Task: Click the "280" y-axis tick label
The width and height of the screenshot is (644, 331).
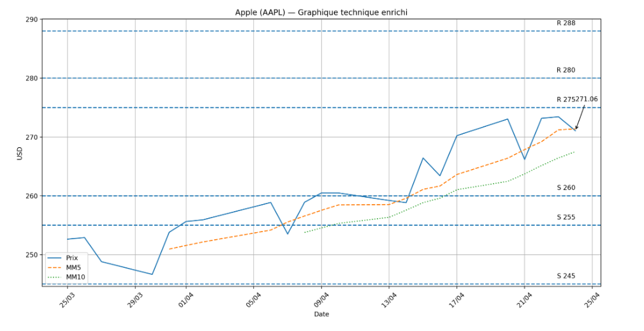Action: pyautogui.click(x=32, y=78)
